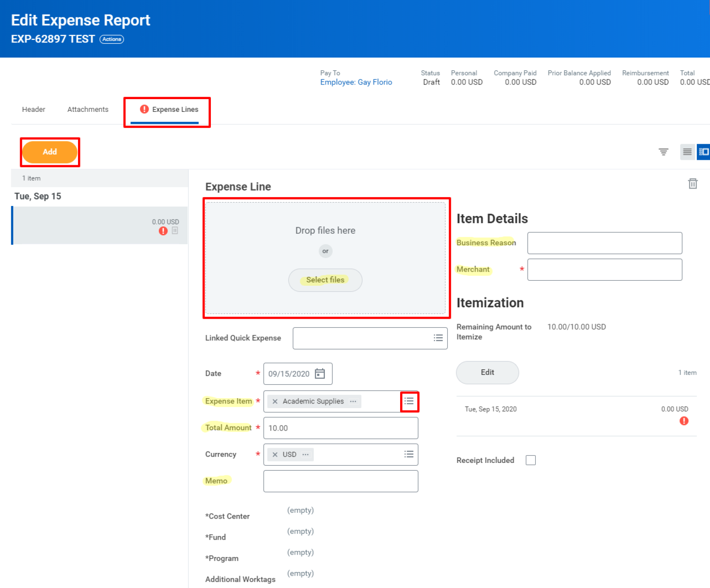Click the (empty) value for Fund
Image resolution: width=710 pixels, height=588 pixels.
(x=300, y=531)
